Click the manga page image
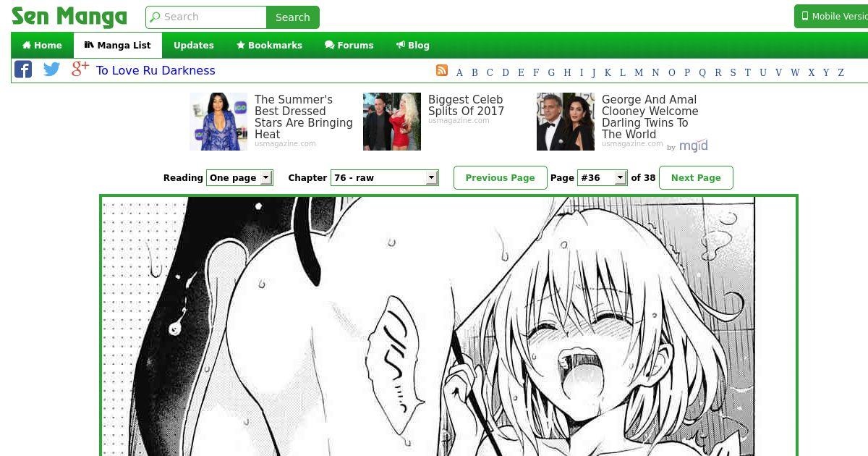 448,326
